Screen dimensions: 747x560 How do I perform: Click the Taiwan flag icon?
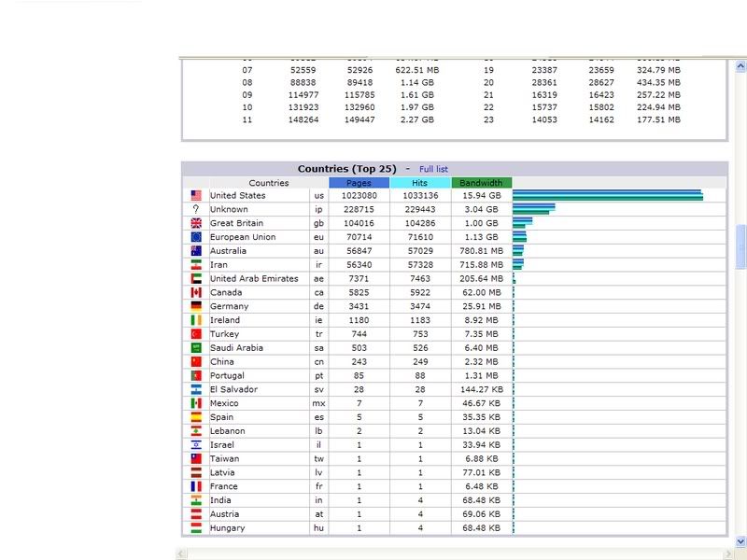(196, 458)
